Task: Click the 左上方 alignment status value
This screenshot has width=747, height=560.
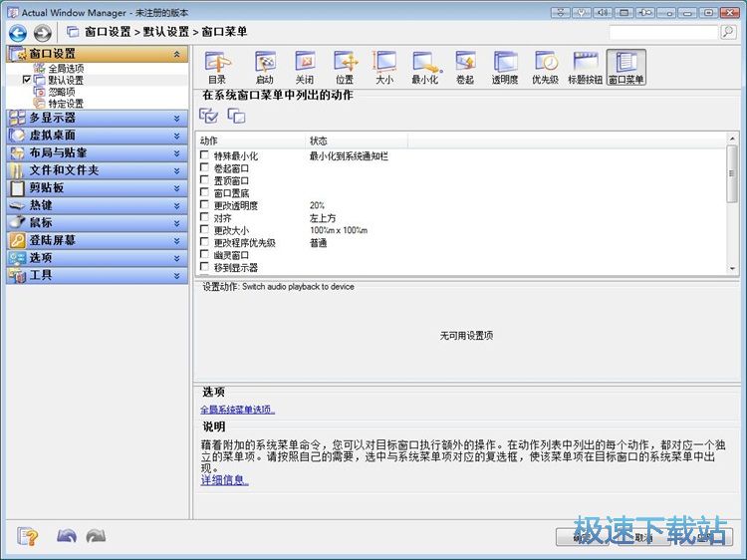Action: click(323, 218)
